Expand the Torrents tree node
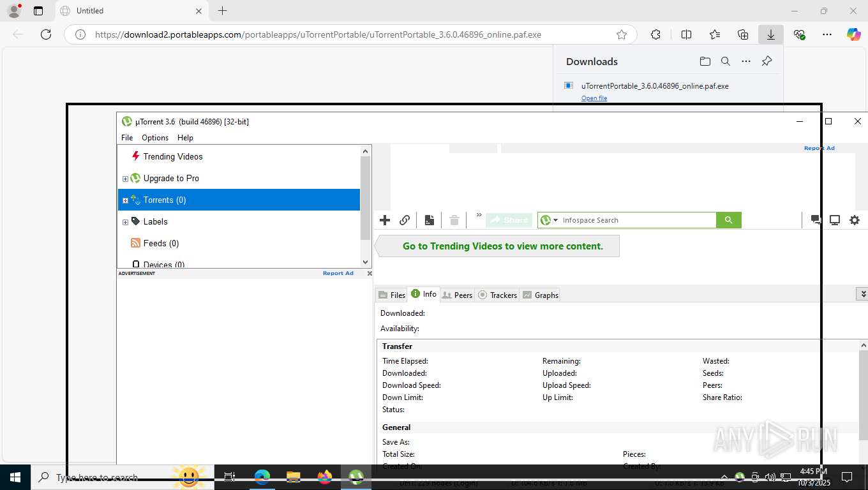868x490 pixels. pyautogui.click(x=125, y=200)
